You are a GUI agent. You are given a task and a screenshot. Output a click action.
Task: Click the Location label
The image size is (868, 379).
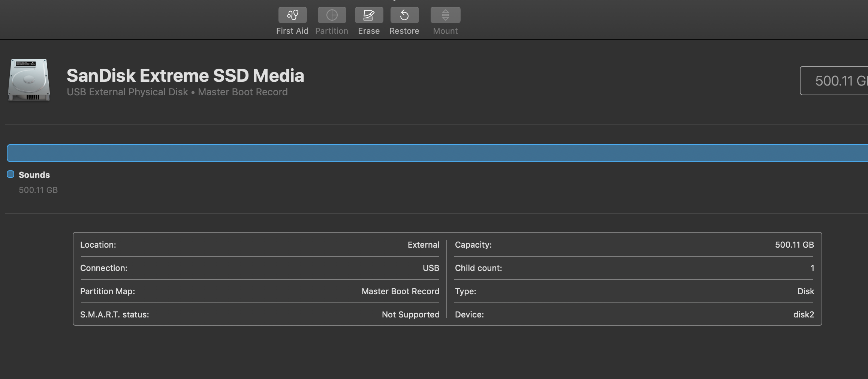[x=98, y=245]
